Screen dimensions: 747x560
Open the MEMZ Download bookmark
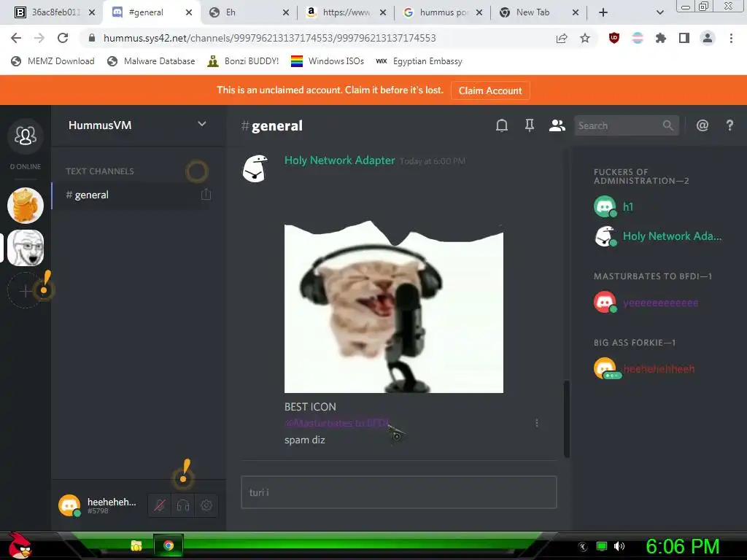[x=53, y=61]
